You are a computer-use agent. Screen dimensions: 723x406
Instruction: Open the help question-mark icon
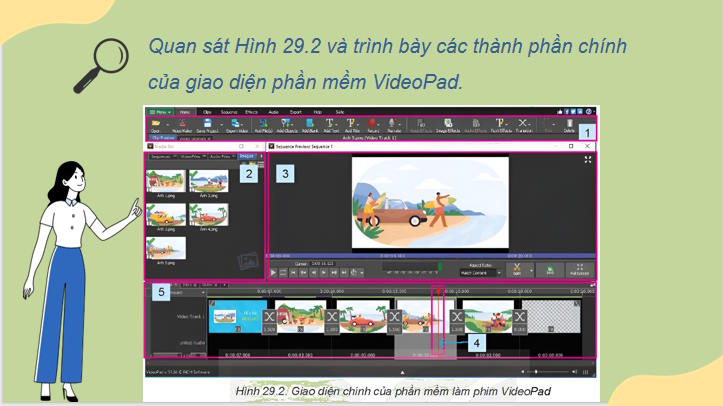coord(589,112)
